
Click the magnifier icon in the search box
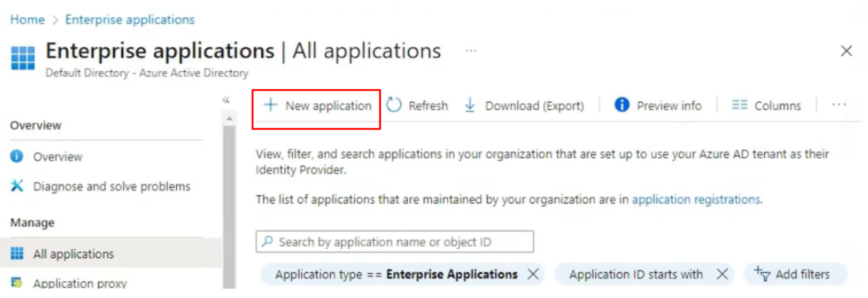coord(267,241)
